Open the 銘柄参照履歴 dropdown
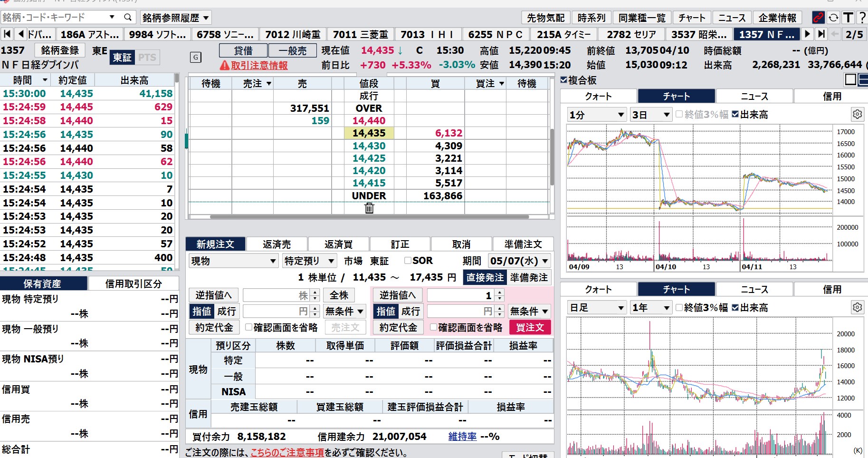The width and height of the screenshot is (868, 458). (176, 18)
